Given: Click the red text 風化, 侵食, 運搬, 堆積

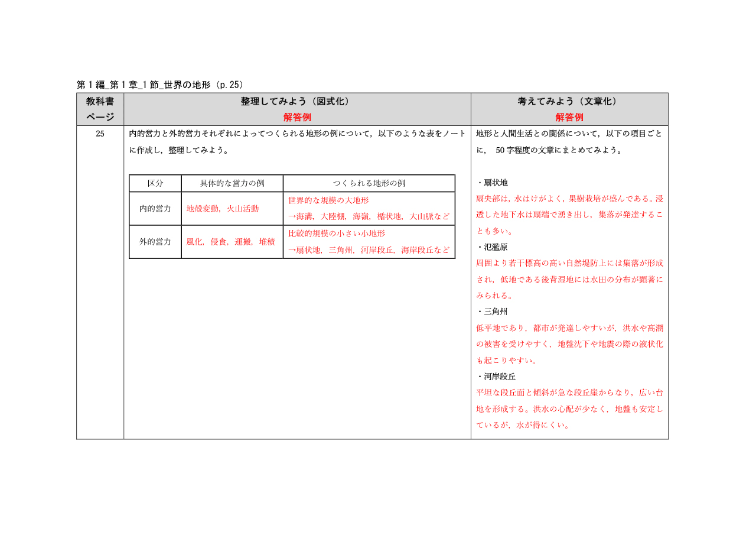Looking at the screenshot, I should pos(230,242).
